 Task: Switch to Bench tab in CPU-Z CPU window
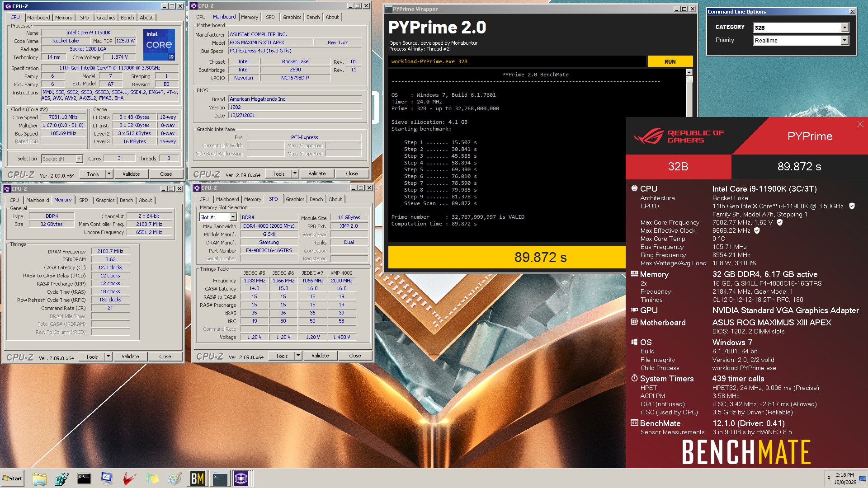(x=127, y=18)
